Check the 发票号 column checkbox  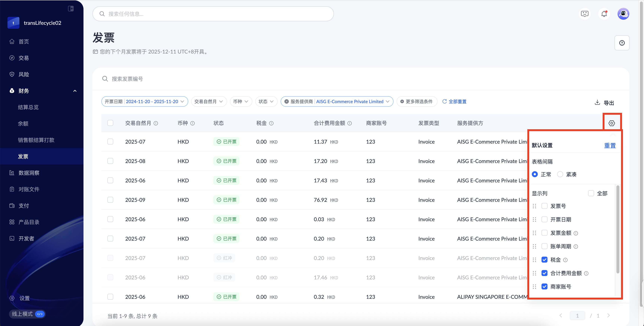tap(544, 206)
